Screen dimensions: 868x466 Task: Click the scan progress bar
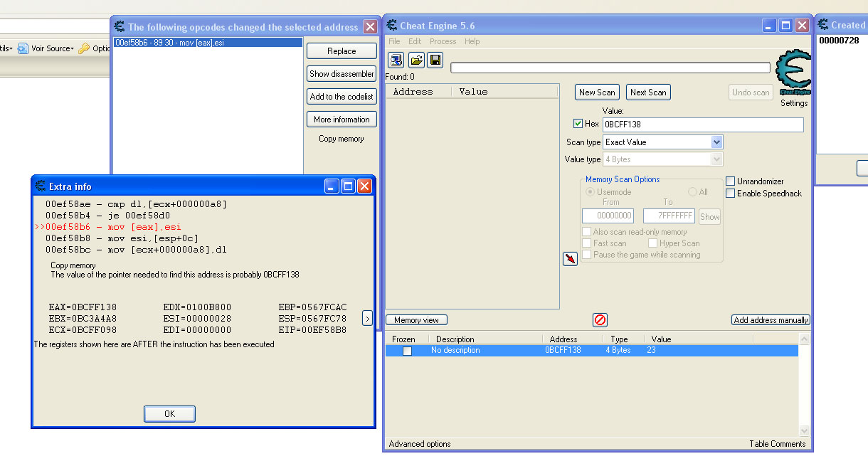click(x=610, y=68)
